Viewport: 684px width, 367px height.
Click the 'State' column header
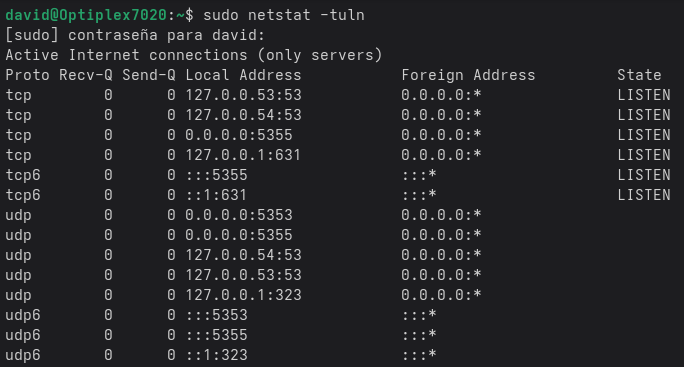[x=639, y=75]
